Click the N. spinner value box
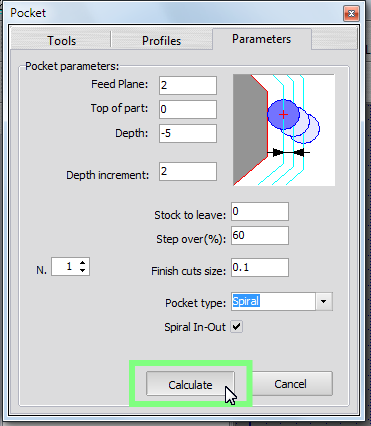 [65, 266]
